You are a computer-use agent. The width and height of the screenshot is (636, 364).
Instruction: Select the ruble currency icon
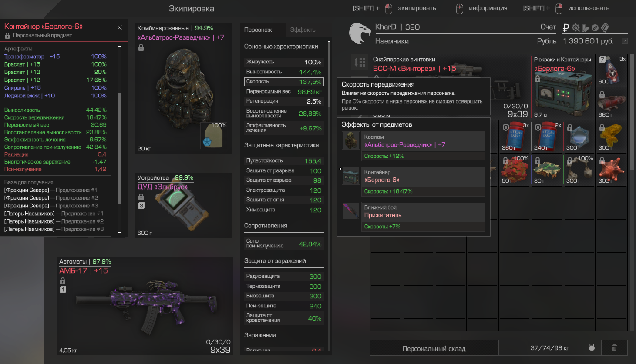[566, 28]
